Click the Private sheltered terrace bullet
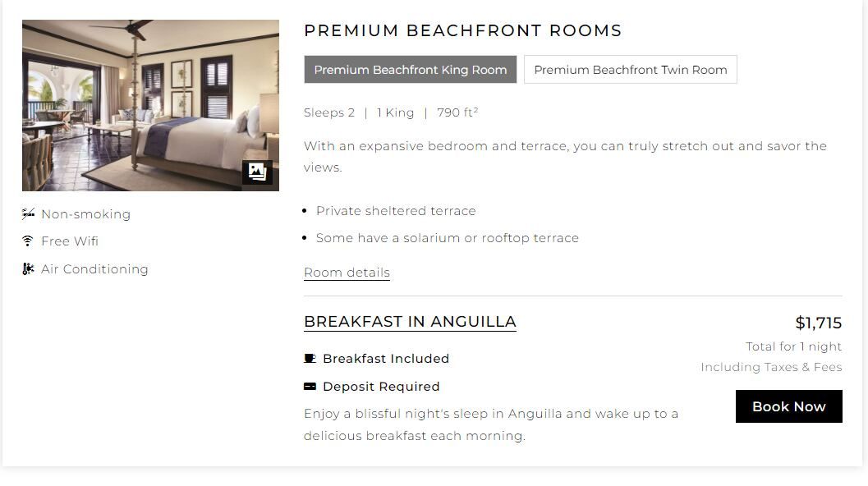868x486 pixels. [396, 211]
